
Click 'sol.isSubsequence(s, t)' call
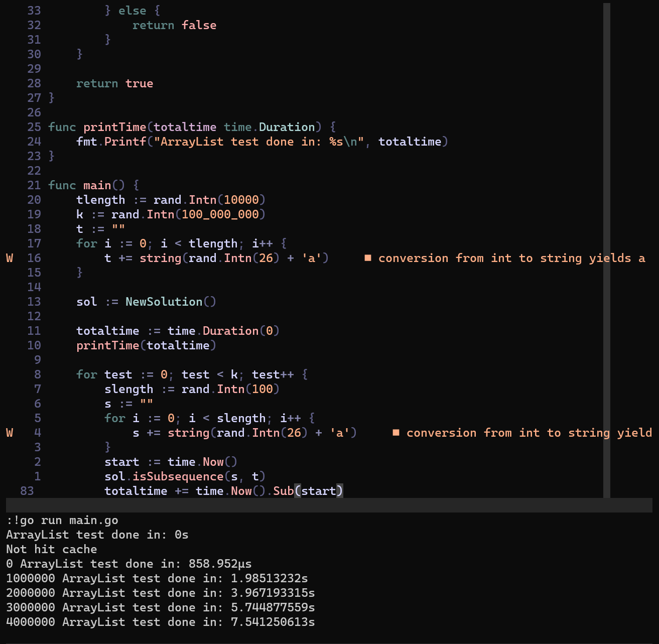pos(185,476)
